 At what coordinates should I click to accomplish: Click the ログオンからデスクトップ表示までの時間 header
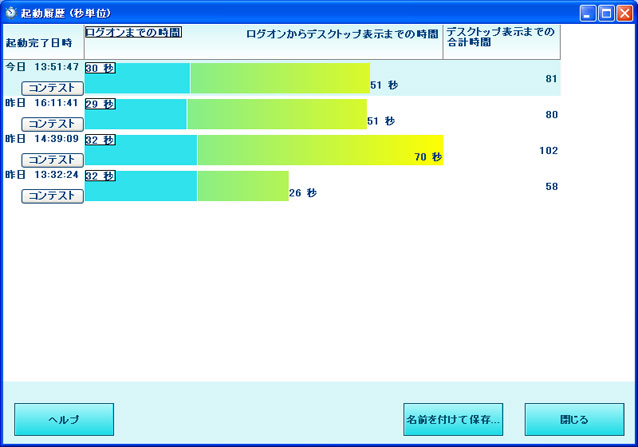pyautogui.click(x=342, y=34)
